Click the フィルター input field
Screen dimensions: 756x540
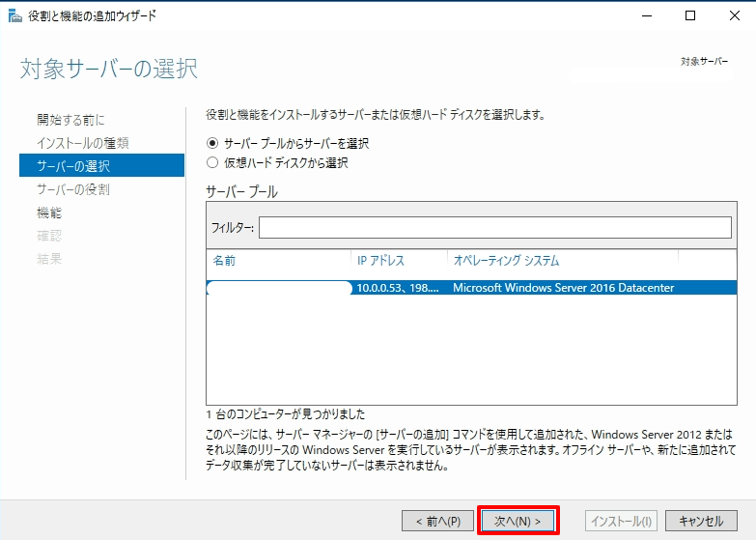495,227
